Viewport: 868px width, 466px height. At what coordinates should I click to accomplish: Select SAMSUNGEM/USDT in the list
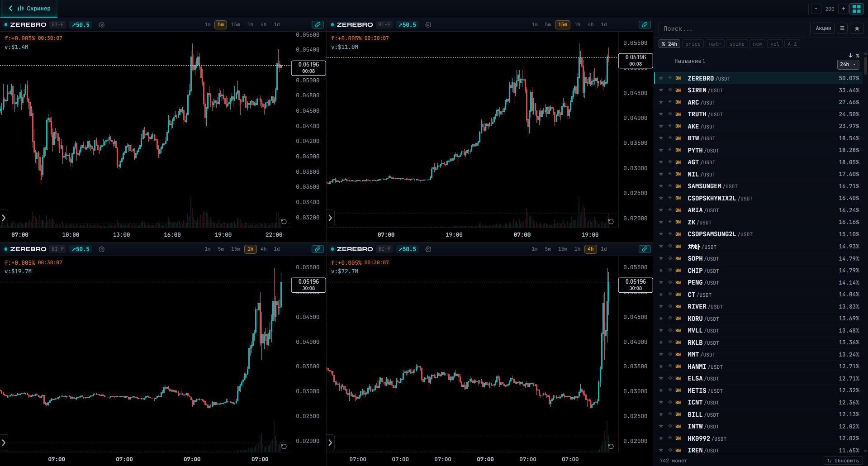pos(759,186)
